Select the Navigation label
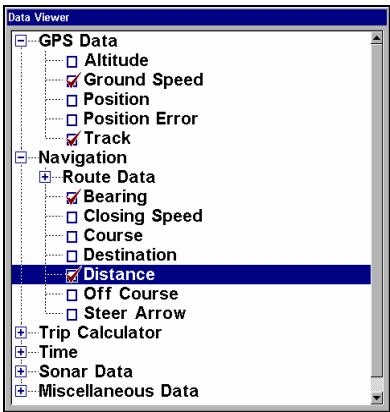The image size is (390, 412). click(83, 158)
